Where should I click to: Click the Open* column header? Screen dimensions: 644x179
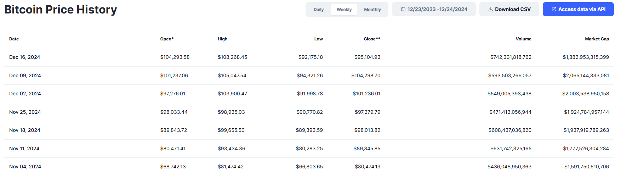167,39
